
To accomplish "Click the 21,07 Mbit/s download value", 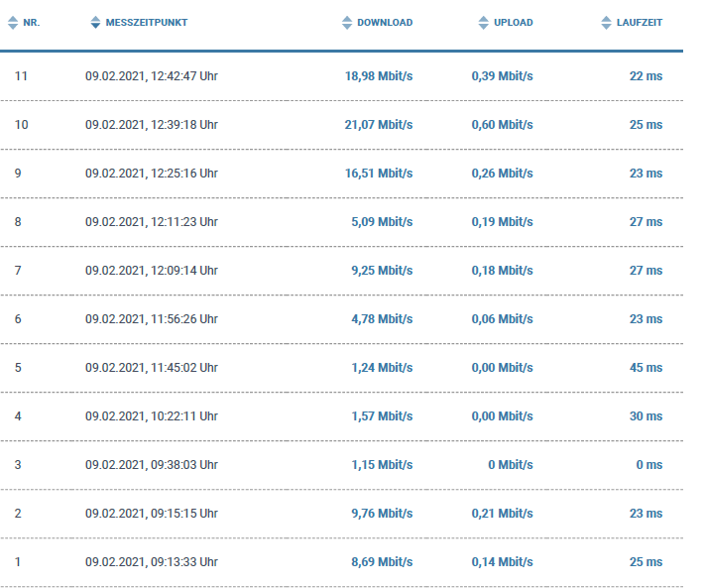I will coord(379,124).
